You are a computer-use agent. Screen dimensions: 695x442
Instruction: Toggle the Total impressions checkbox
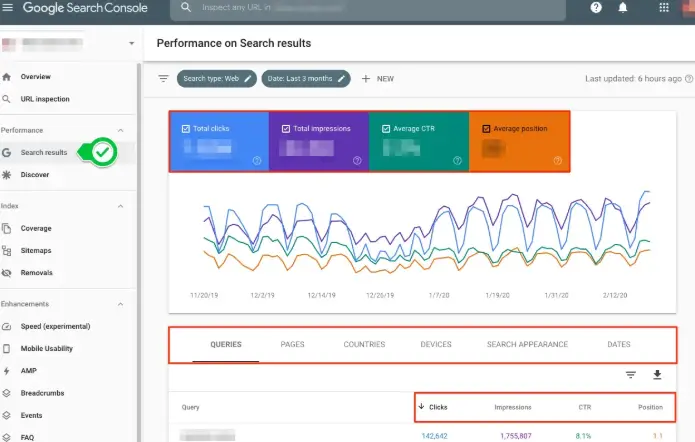[286, 129]
